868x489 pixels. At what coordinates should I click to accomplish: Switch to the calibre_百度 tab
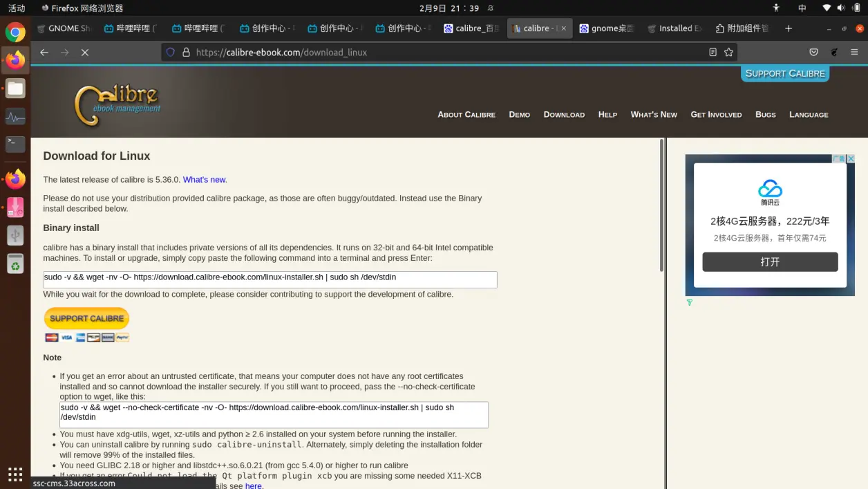[x=472, y=28]
